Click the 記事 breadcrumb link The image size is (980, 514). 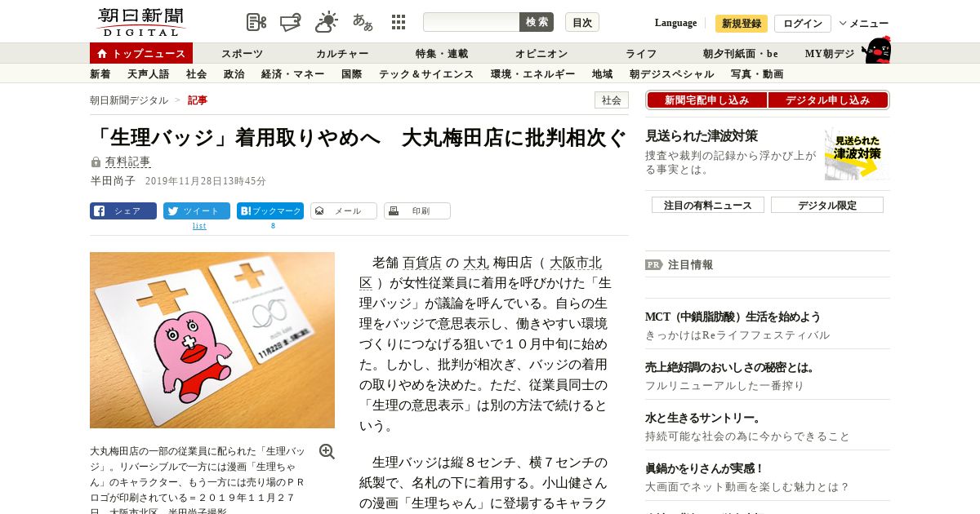(198, 100)
